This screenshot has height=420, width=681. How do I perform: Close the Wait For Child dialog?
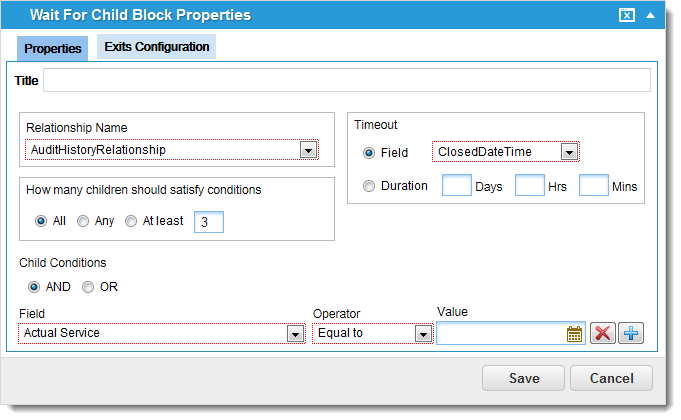(626, 15)
